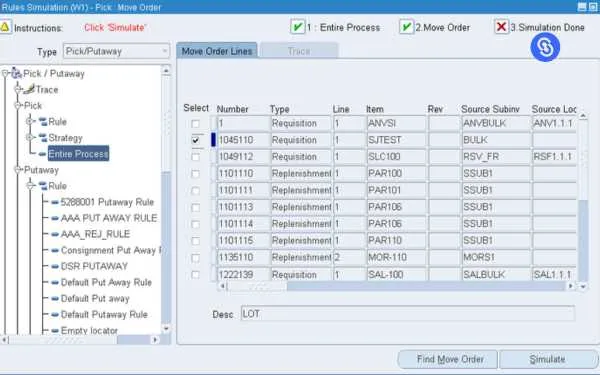Image resolution: width=600 pixels, height=375 pixels.
Task: Check the Select box for order 1222139
Action: coord(196,275)
